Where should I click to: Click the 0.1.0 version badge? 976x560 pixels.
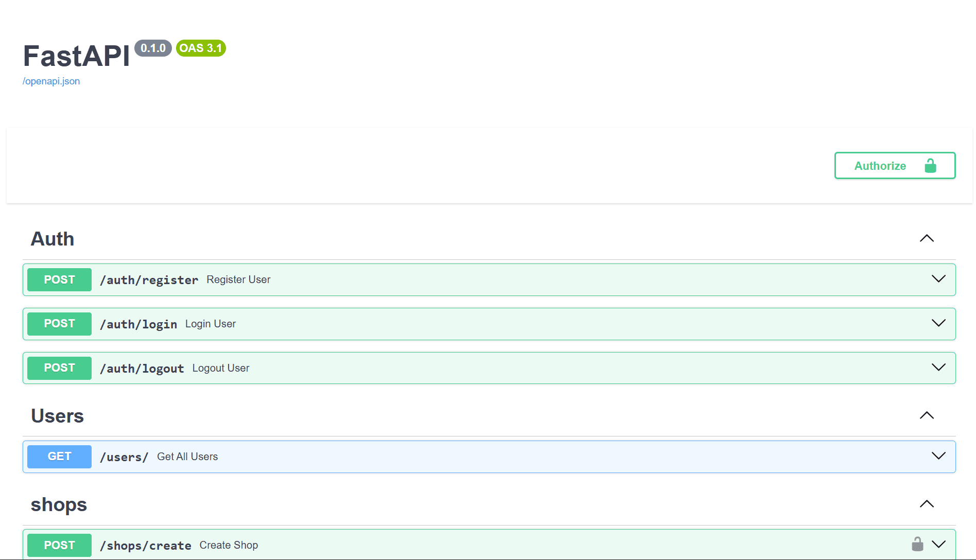153,48
